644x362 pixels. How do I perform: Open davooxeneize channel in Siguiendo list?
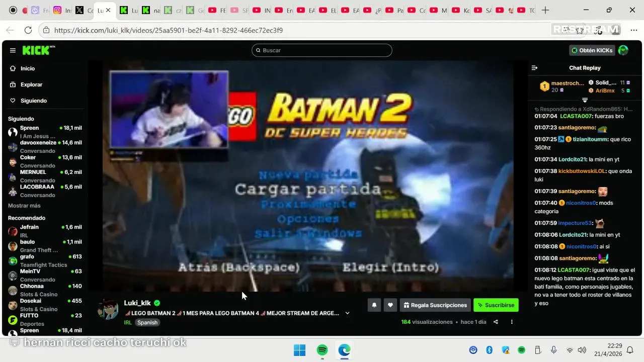pos(44,146)
